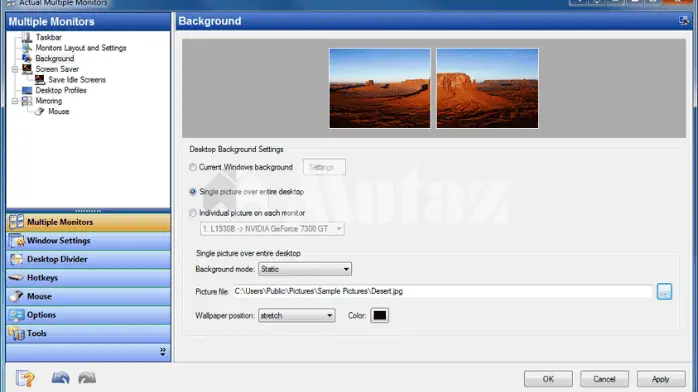698x392 pixels.
Task: Click the Options sidebar icon
Action: click(16, 315)
